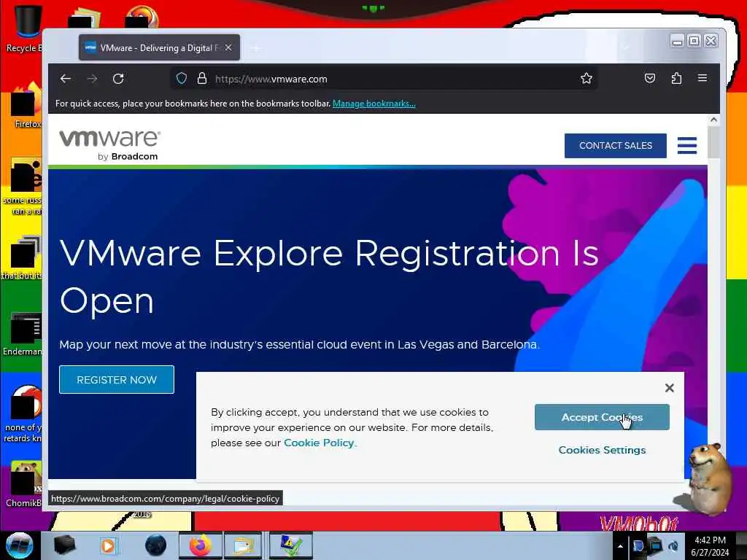This screenshot has width=747, height=560.
Task: Select the Enderman desktop icon
Action: pos(24,334)
